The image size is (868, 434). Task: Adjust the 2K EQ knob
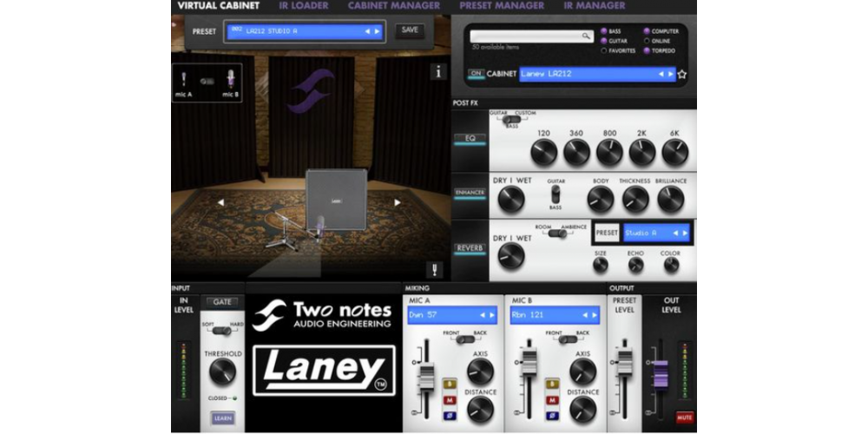pyautogui.click(x=642, y=152)
